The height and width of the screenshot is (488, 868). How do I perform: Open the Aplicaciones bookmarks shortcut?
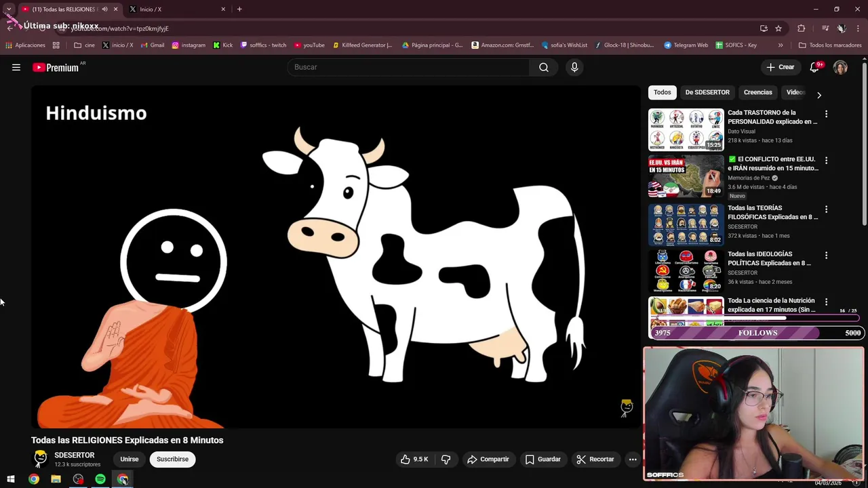click(26, 45)
